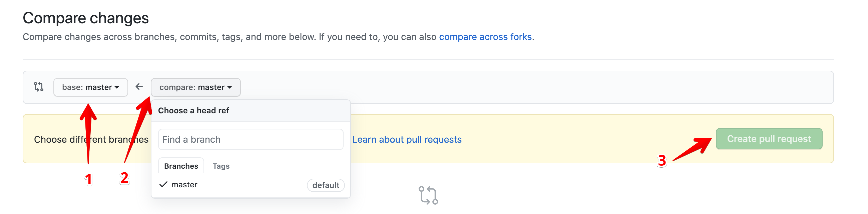Screen dimensions: 868x214
Task: Click the large compare icon below the notice
Action: 428,195
